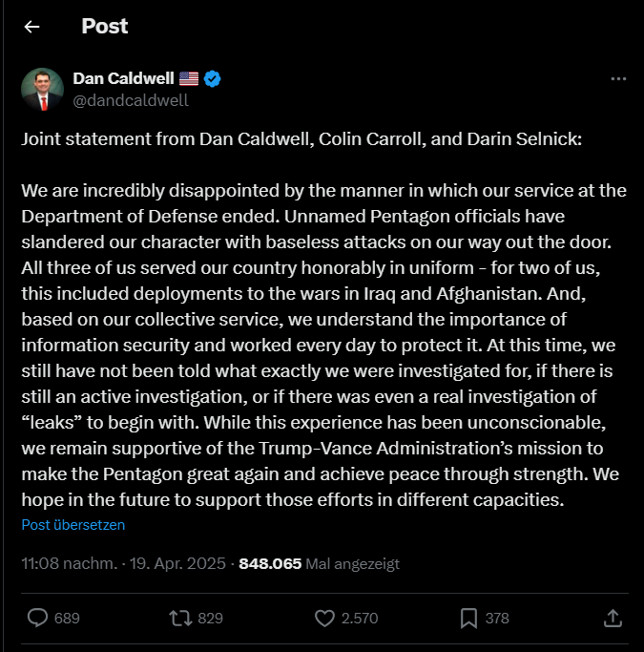This screenshot has width=644, height=652.
Task: Toggle the bookmark icon on the post
Action: click(x=468, y=619)
